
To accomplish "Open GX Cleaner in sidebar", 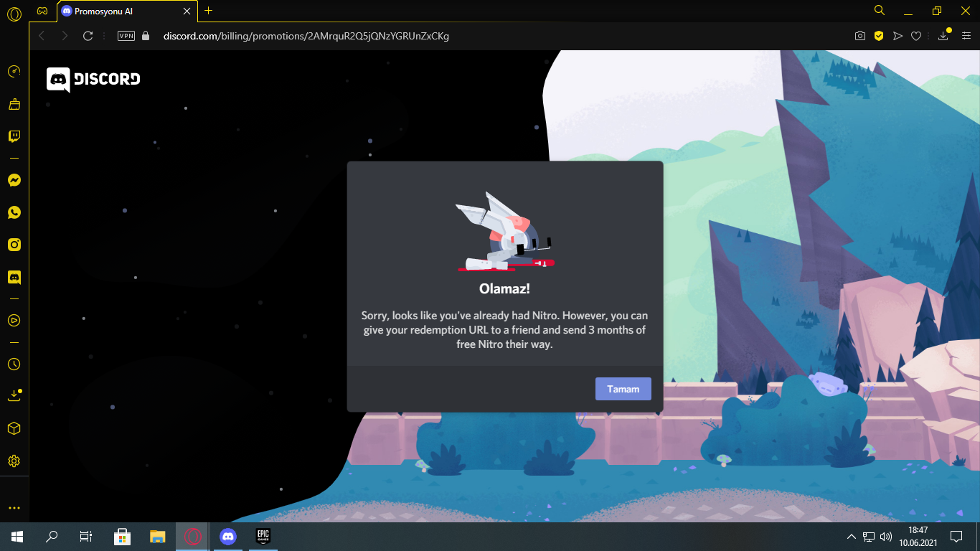I will tap(14, 104).
